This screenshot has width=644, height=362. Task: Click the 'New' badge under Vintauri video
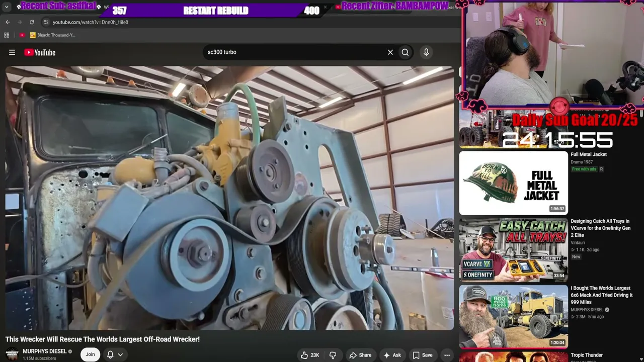click(x=576, y=257)
